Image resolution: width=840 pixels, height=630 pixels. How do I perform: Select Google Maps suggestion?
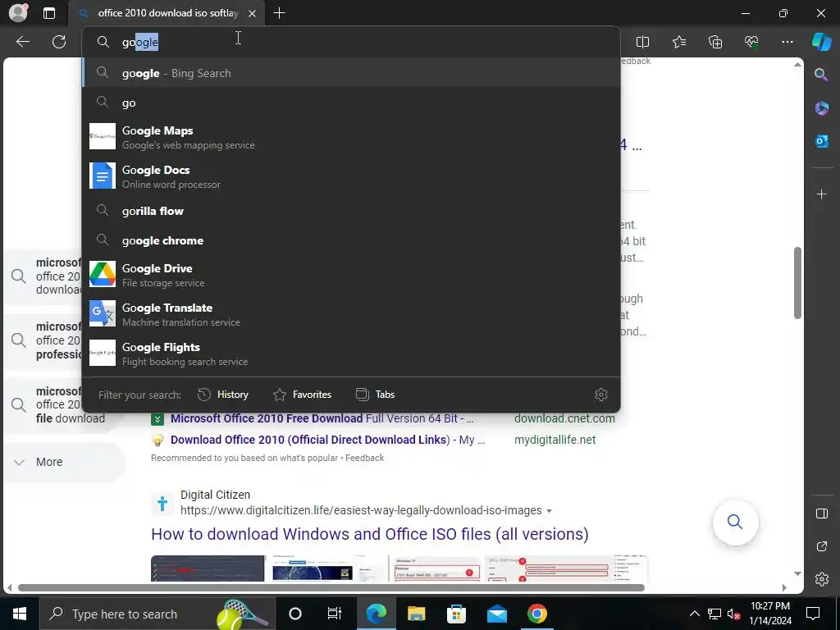click(x=351, y=137)
